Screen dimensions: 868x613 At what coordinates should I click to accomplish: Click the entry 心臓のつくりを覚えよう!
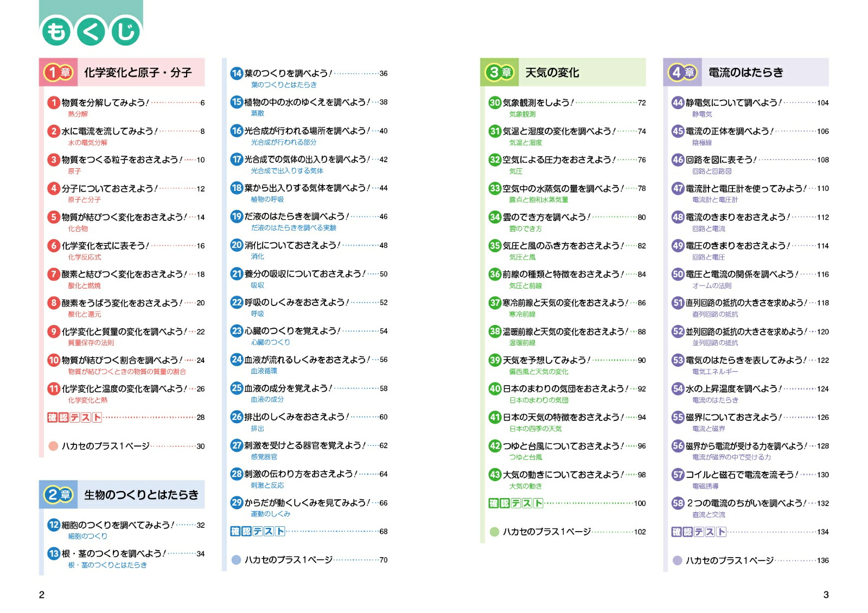[292, 331]
